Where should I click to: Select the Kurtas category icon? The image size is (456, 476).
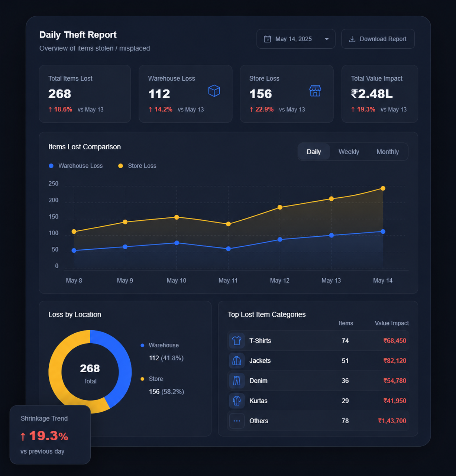point(237,401)
